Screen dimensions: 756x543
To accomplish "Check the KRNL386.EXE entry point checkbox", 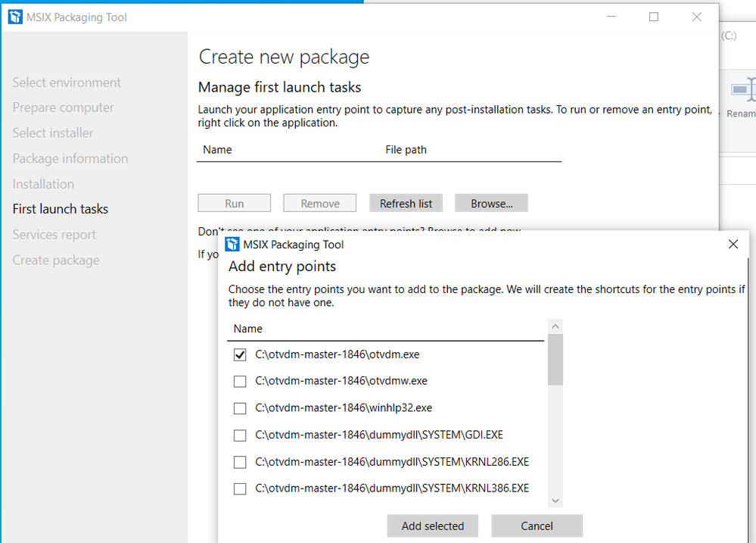I will point(240,489).
